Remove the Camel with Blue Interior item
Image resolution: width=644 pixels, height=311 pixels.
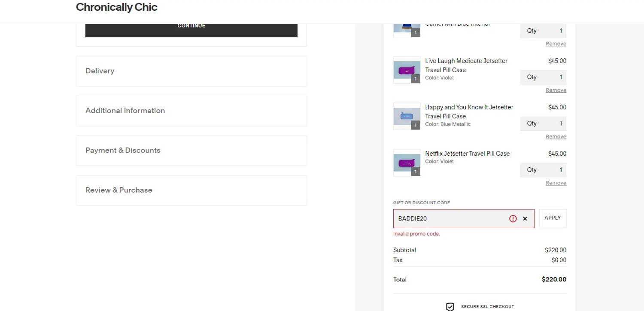556,44
